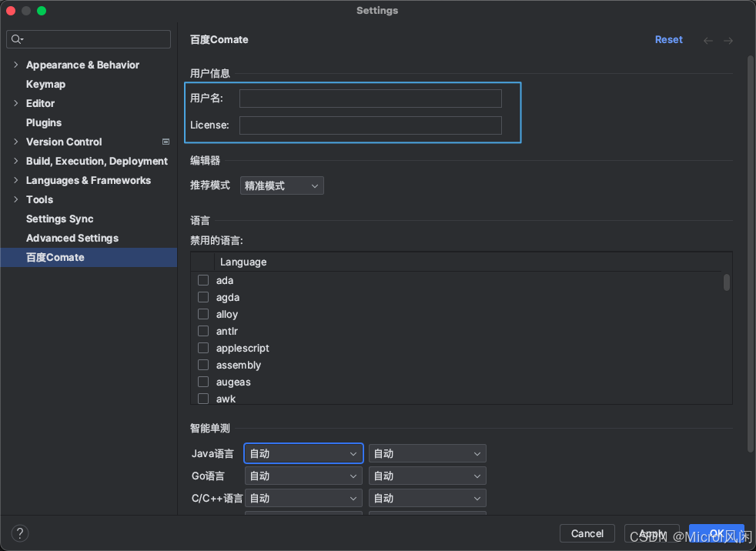Viewport: 756px width, 551px height.
Task: Open first Go语言 dropdown
Action: tap(304, 476)
